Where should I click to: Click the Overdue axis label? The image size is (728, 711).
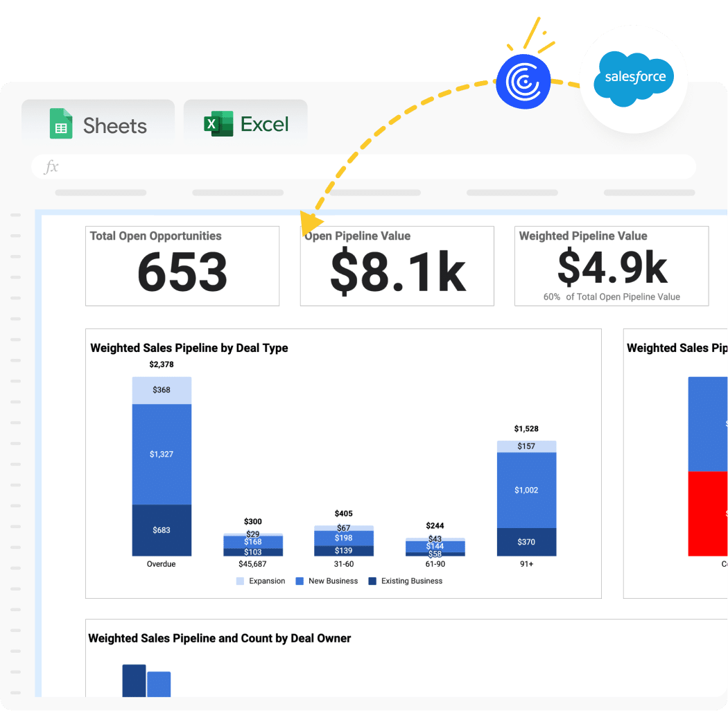161,564
